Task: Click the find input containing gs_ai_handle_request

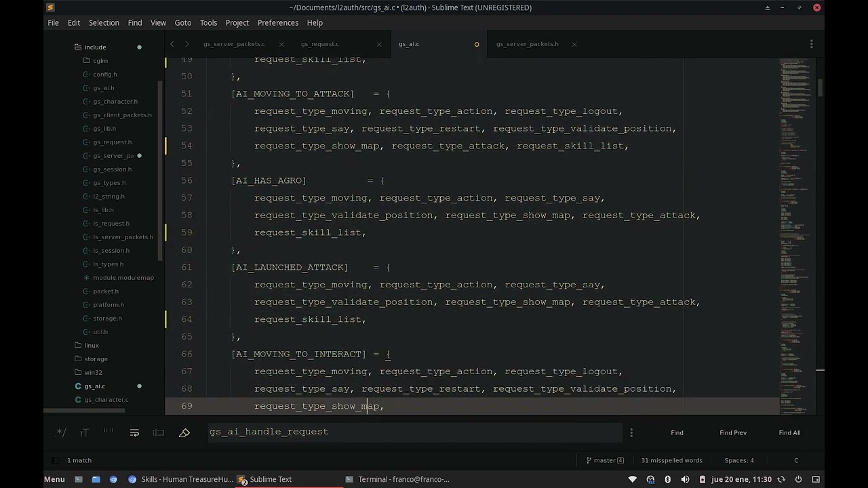Action: tap(415, 432)
